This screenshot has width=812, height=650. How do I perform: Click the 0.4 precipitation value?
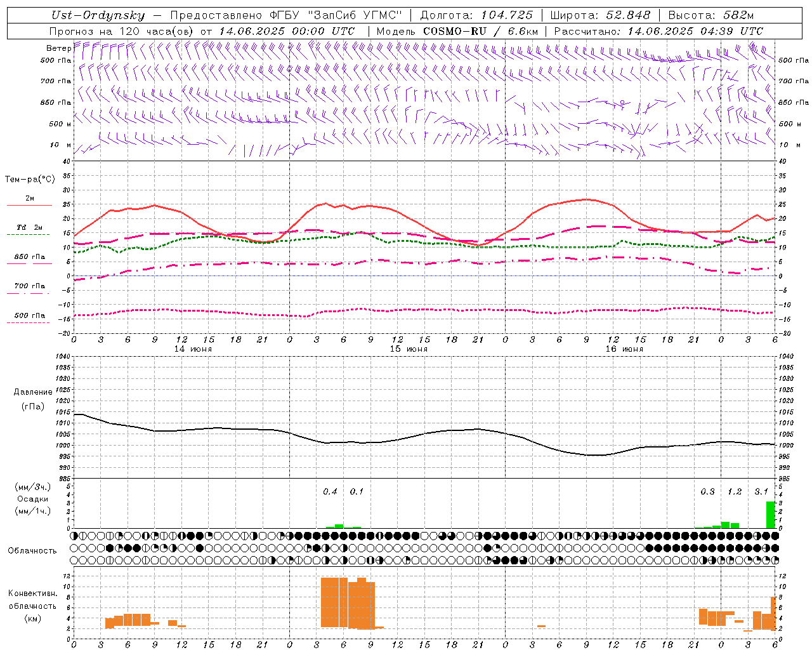[x=331, y=492]
